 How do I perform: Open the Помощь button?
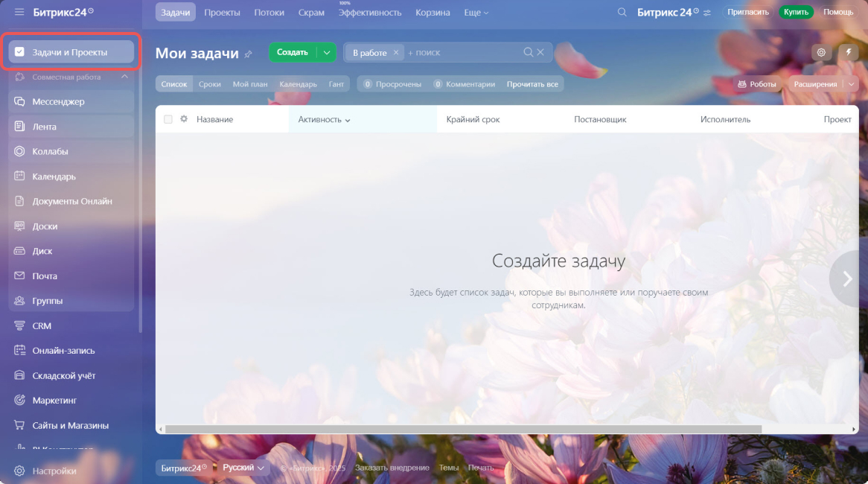(x=838, y=12)
